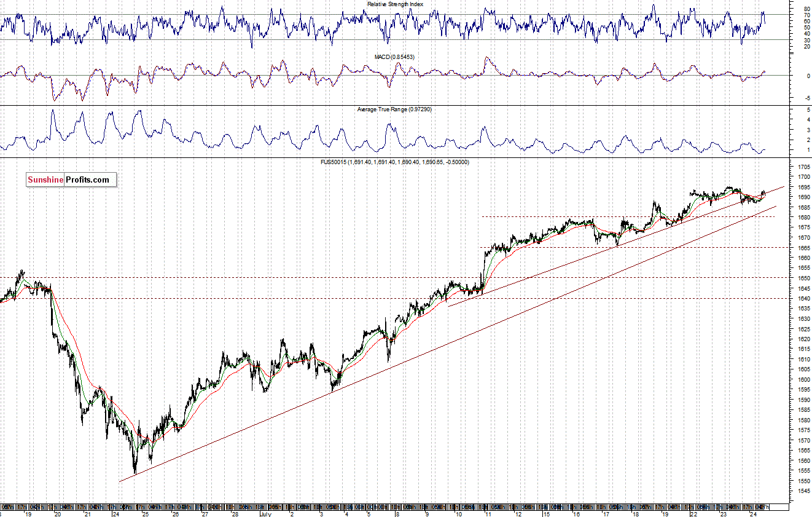Click the 1680 price axis label
The width and height of the screenshot is (812, 517).
(x=803, y=218)
